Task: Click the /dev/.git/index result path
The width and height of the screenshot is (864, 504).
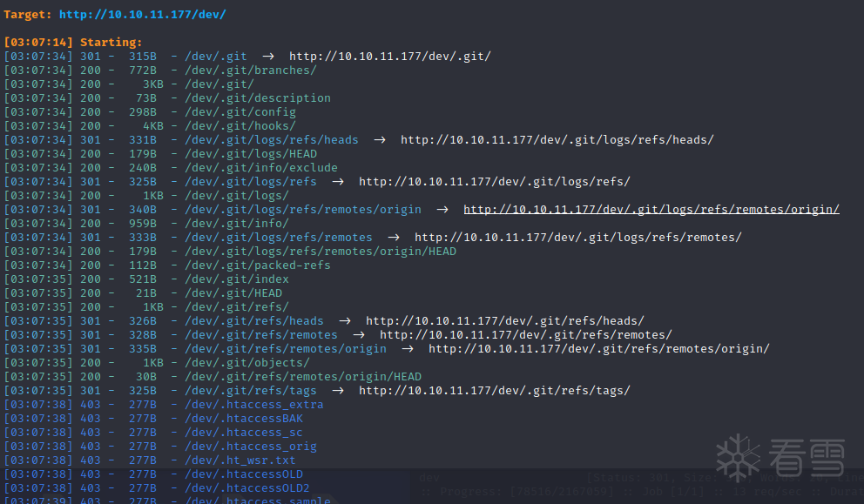Action: 236,279
